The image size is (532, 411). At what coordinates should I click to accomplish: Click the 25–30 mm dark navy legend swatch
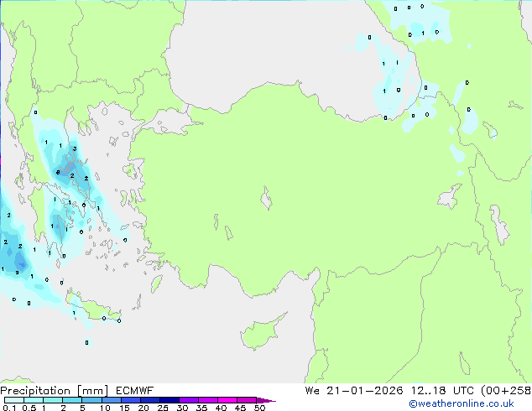(170, 400)
